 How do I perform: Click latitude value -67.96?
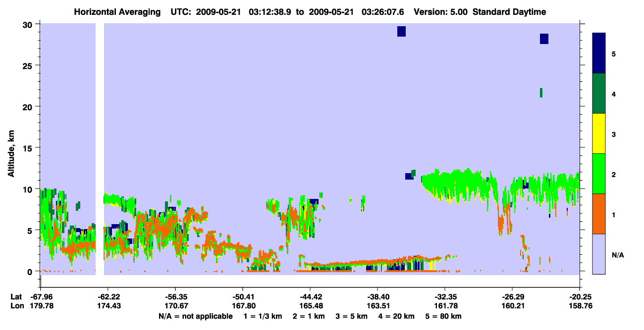[41, 296]
